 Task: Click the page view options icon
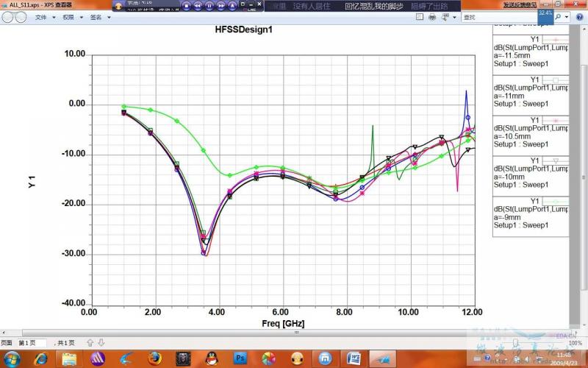click(x=445, y=17)
